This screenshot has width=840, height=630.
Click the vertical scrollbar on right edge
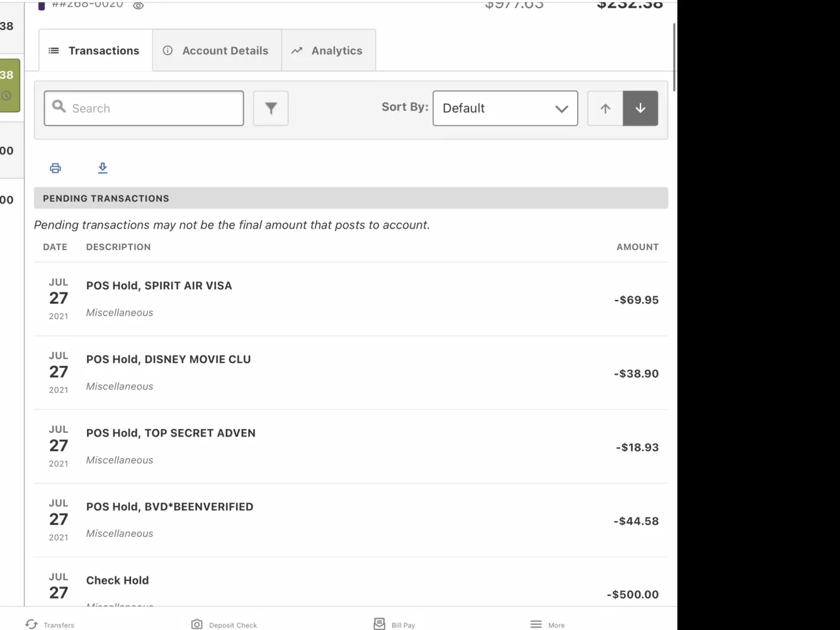[674, 58]
